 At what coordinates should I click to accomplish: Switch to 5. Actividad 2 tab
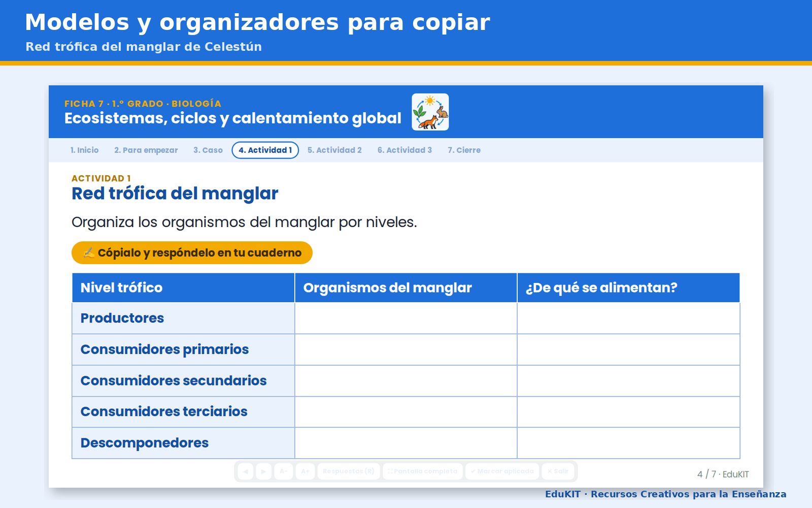[334, 150]
